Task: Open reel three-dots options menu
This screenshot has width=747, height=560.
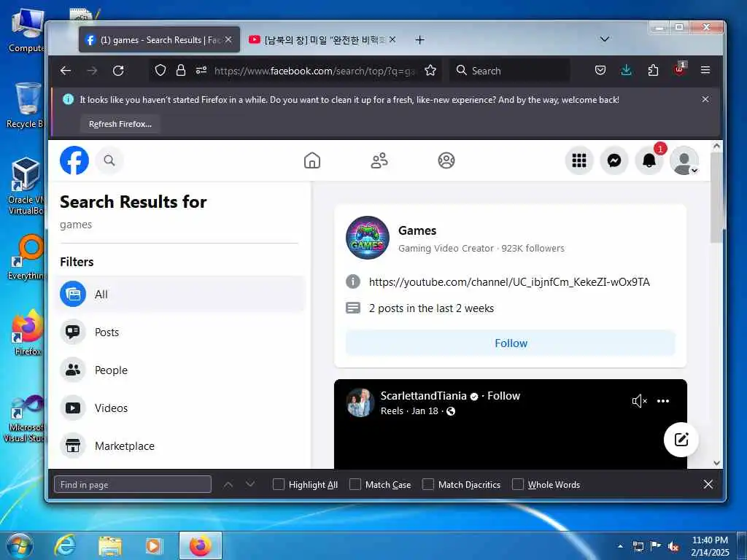Action: click(x=662, y=401)
